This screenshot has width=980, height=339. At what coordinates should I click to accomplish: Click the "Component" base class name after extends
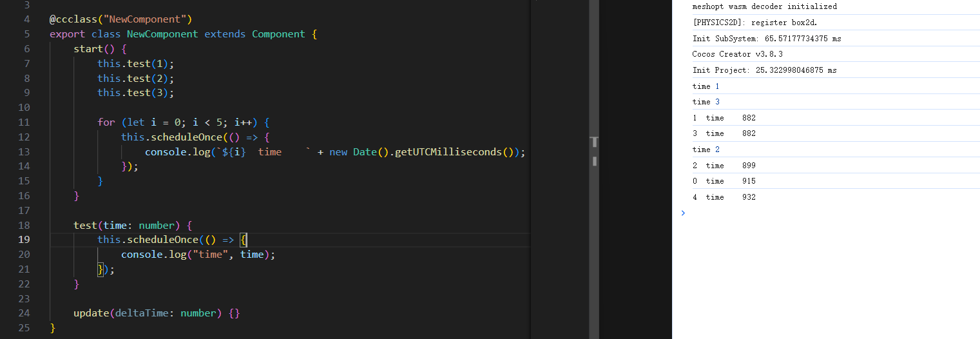click(278, 34)
